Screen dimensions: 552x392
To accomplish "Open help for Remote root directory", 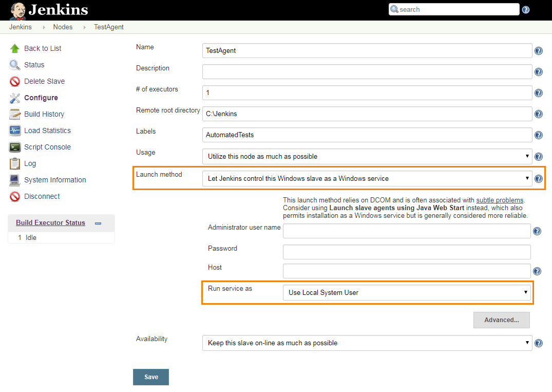I will [538, 114].
